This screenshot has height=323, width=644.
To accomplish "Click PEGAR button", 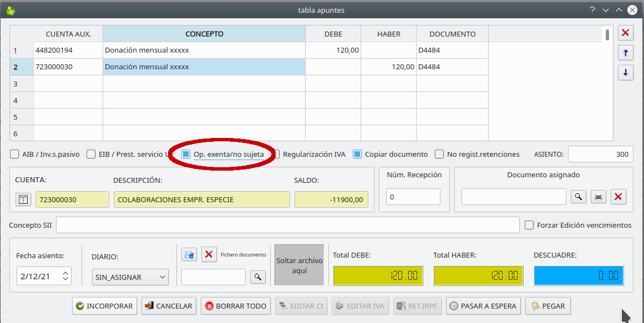I will (548, 306).
